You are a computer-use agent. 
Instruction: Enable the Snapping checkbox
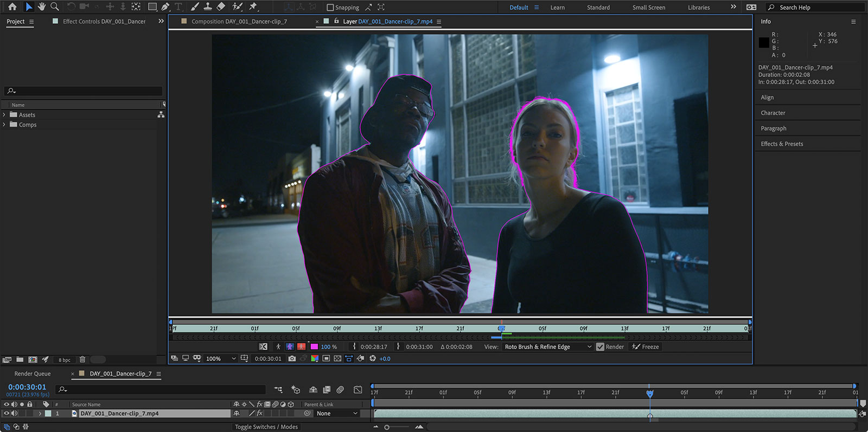tap(330, 8)
